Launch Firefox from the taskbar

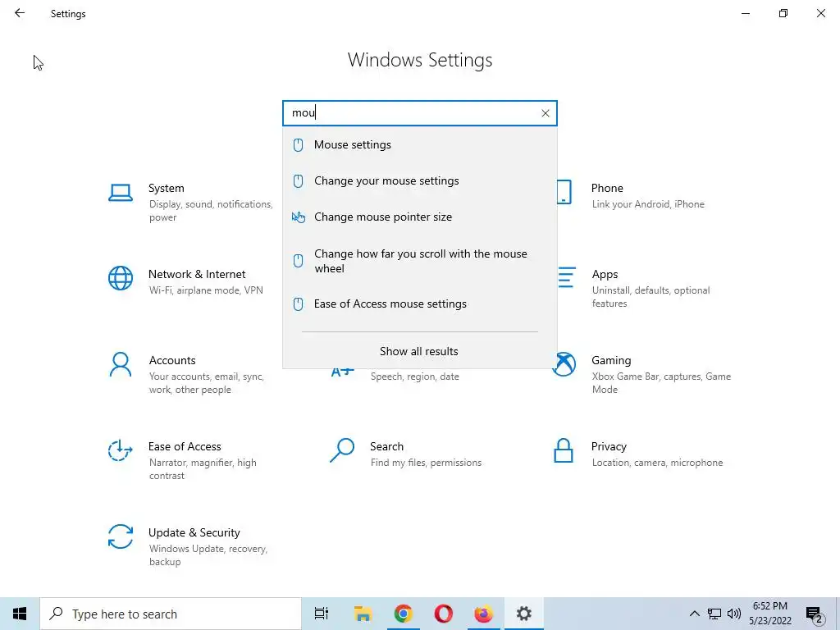coord(484,614)
